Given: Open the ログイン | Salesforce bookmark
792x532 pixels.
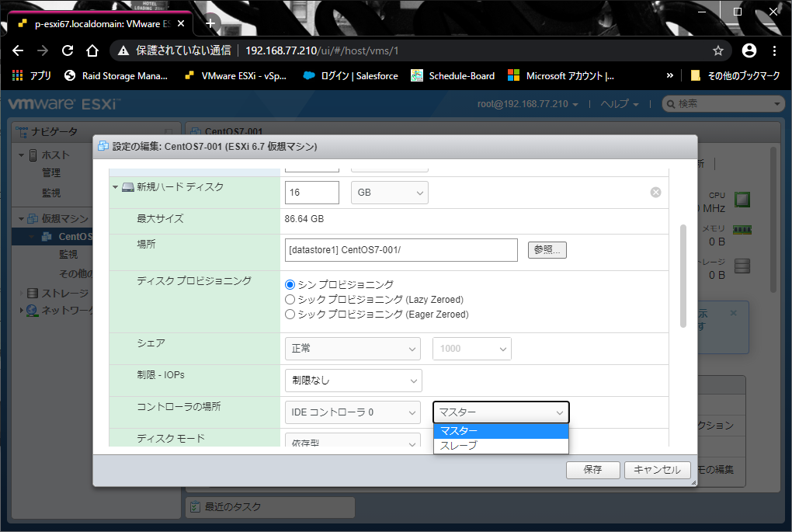Looking at the screenshot, I should pyautogui.click(x=350, y=76).
